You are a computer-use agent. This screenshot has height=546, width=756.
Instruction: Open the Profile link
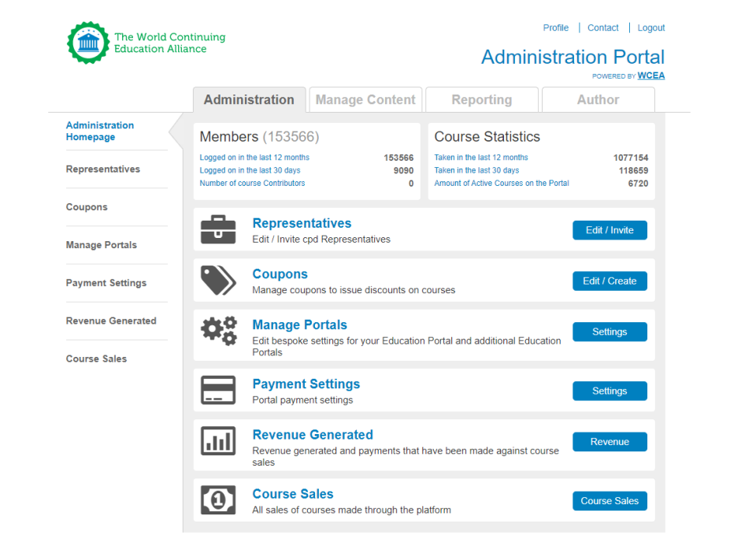[555, 28]
